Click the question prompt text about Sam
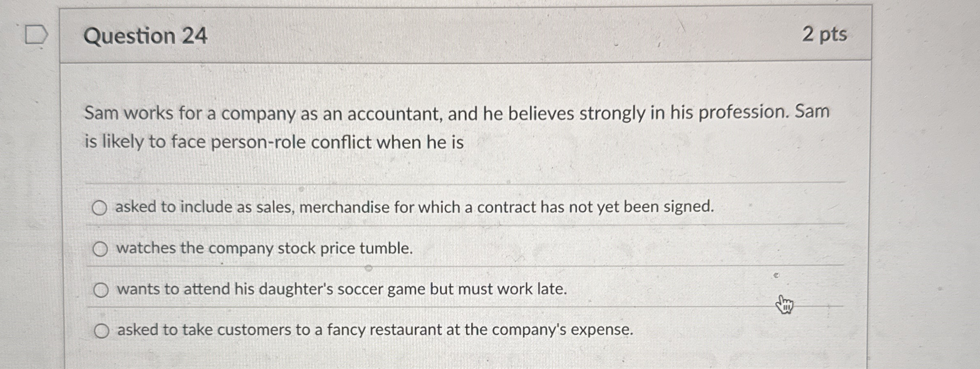 coord(409,127)
